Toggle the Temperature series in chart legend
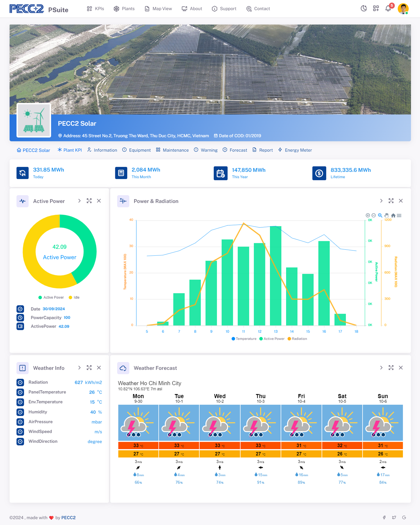This screenshot has width=420, height=525. (244, 339)
